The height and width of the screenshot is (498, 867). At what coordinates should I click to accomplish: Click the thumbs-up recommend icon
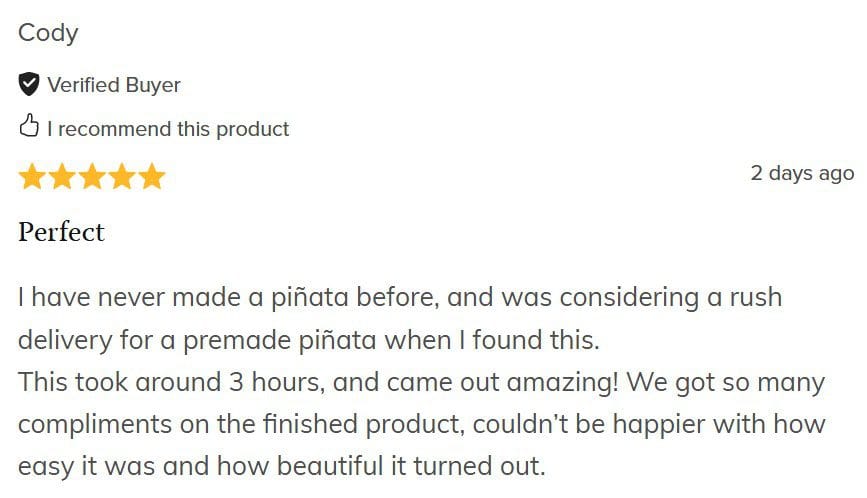click(29, 127)
